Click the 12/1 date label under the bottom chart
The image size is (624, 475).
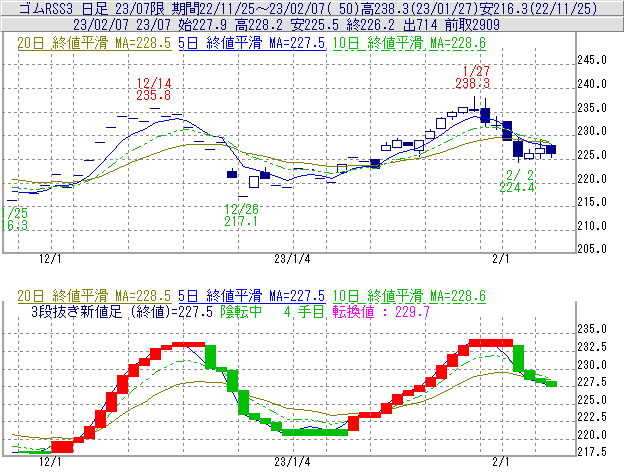point(50,462)
